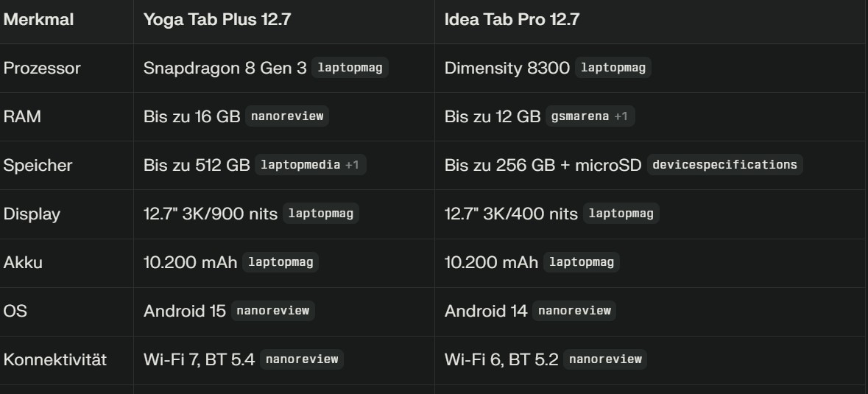The height and width of the screenshot is (394, 868).
Task: Click the Merkmal column header
Action: point(38,20)
